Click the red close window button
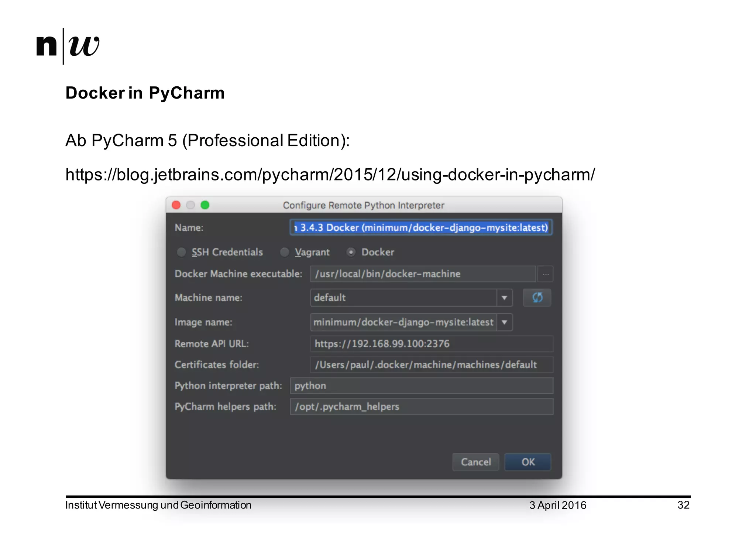The height and width of the screenshot is (534, 756). coord(176,205)
